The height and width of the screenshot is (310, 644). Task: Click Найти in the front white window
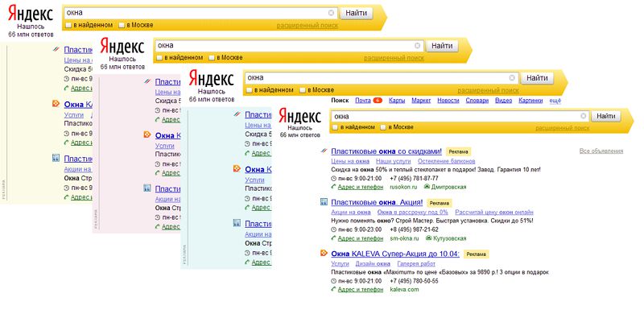click(606, 116)
